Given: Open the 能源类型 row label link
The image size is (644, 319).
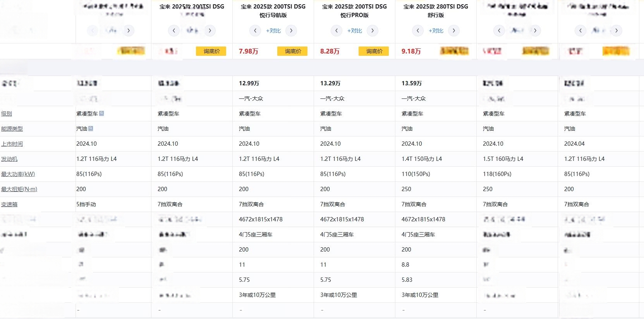Looking at the screenshot, I should [x=12, y=129].
